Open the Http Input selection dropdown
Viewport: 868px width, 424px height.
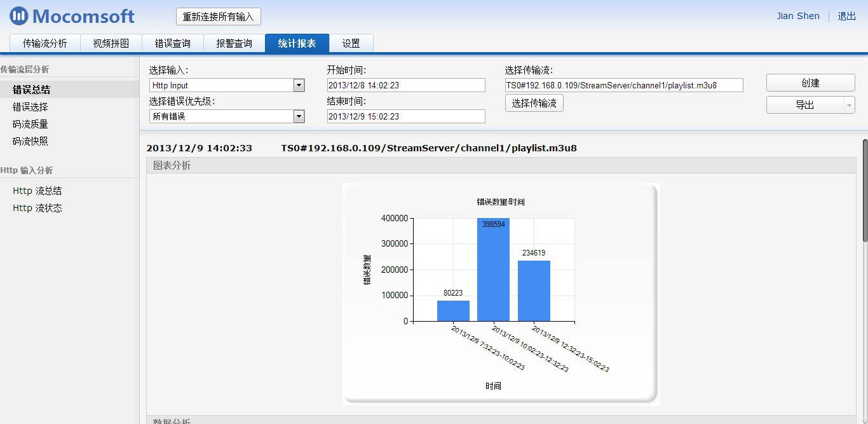coord(297,85)
